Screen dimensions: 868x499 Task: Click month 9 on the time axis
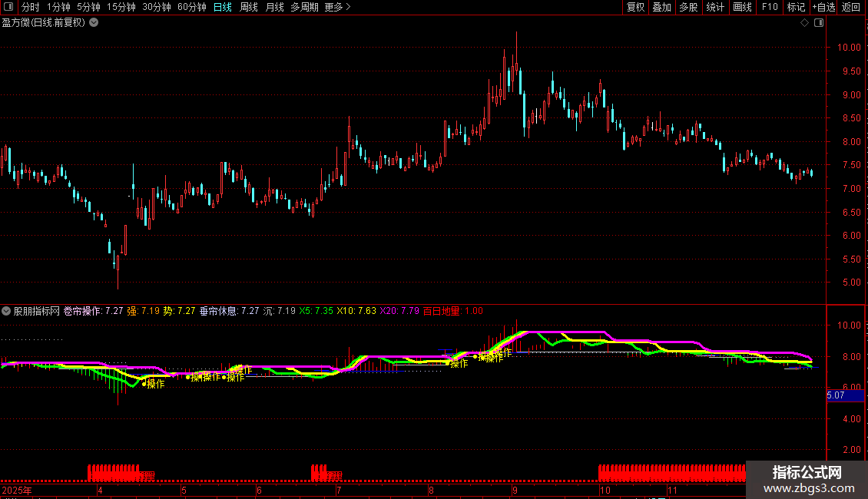515,490
